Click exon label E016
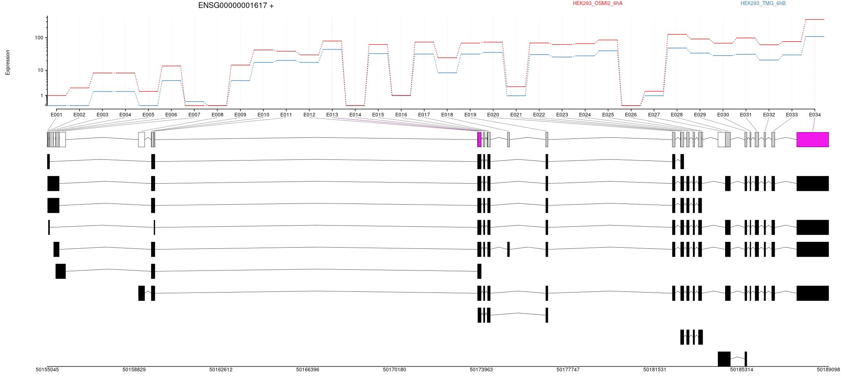The image size is (868, 376). tap(401, 115)
